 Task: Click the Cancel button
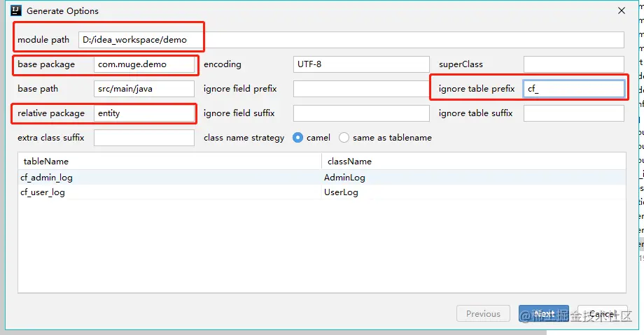pos(603,313)
